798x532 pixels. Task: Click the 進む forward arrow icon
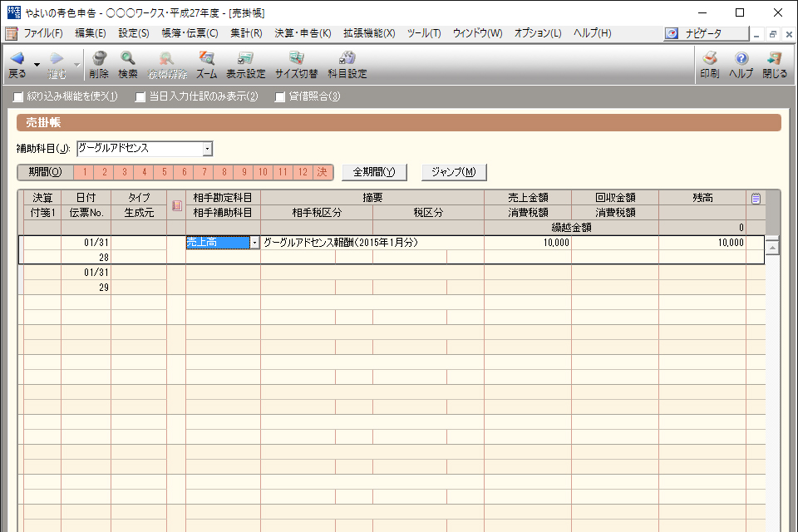point(57,58)
